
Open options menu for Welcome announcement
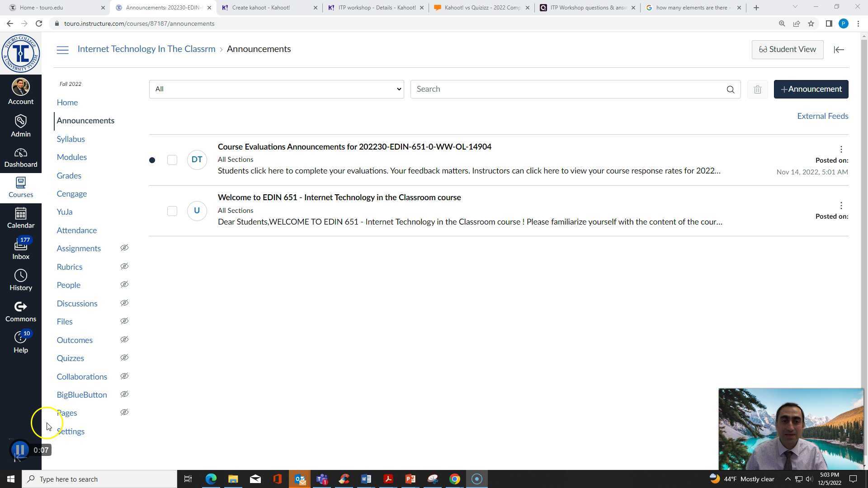pos(841,206)
